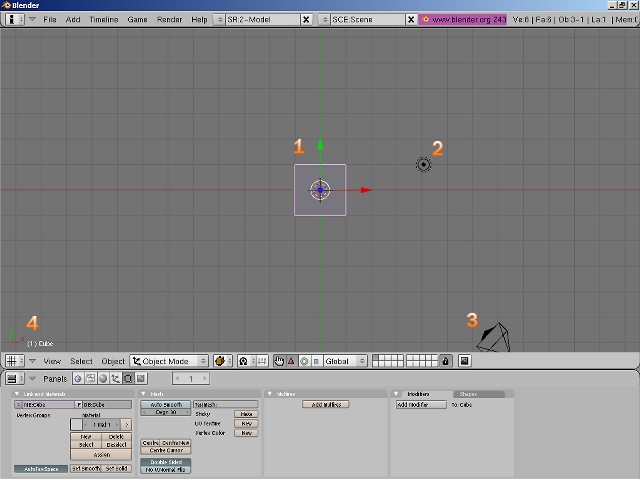Open the SR:2-Model screen selector dropdown
Viewport: 640px width, 480px height.
click(263, 19)
